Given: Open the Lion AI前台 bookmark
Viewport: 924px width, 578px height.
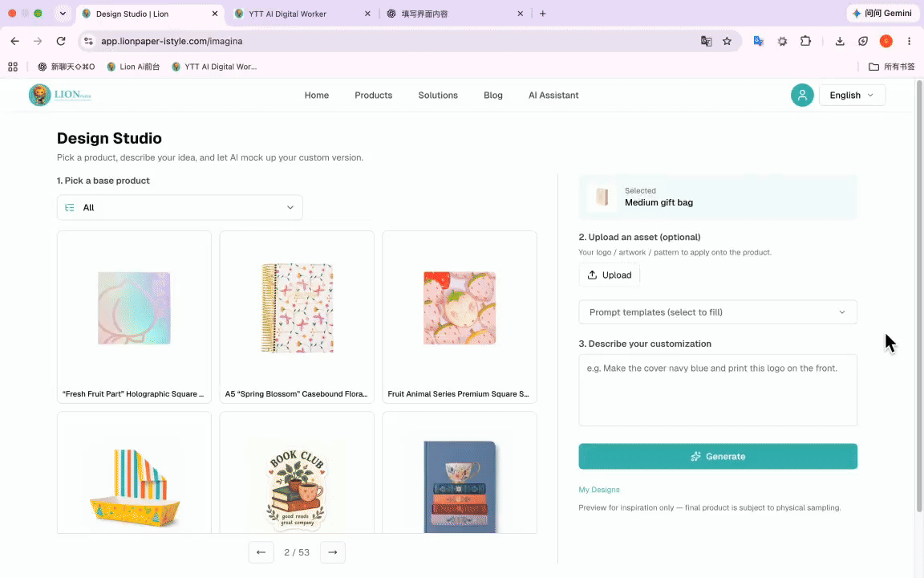Looking at the screenshot, I should click(x=133, y=67).
